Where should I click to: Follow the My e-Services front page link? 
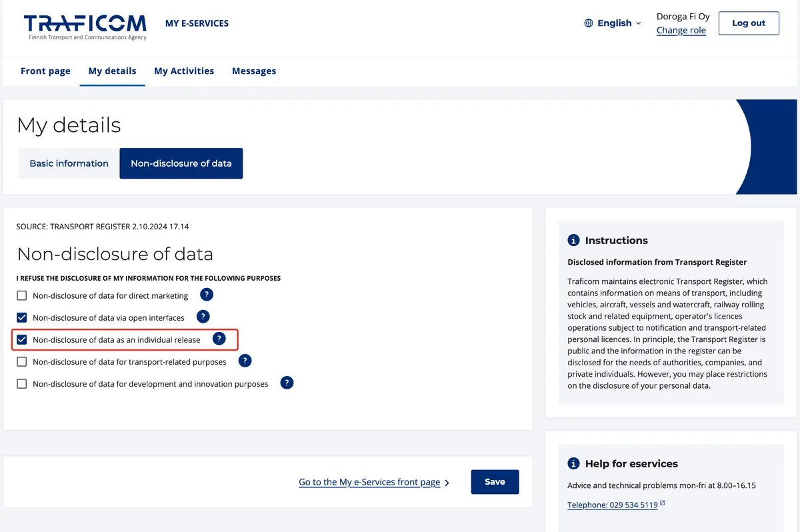coord(369,482)
